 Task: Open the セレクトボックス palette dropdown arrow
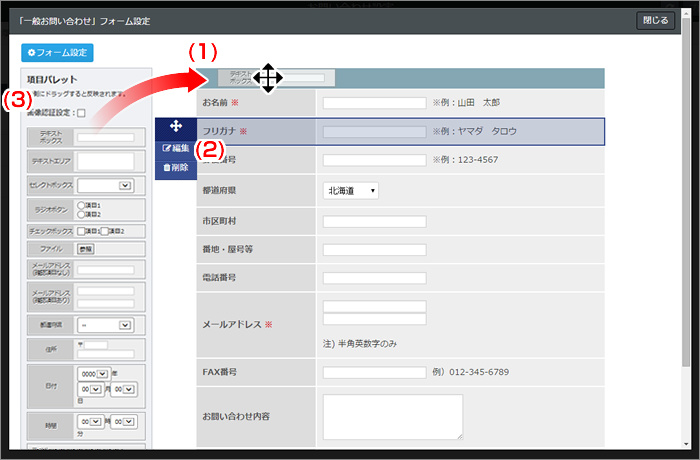(125, 185)
